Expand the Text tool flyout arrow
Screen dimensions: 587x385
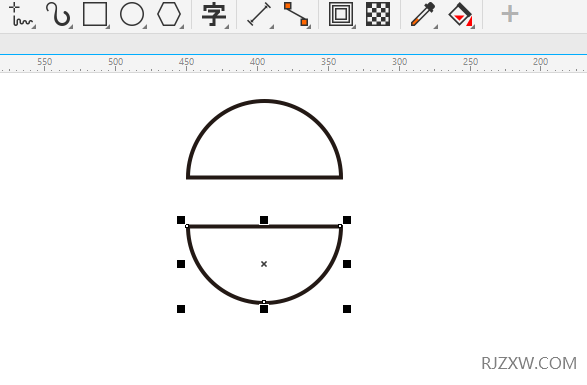tap(227, 27)
